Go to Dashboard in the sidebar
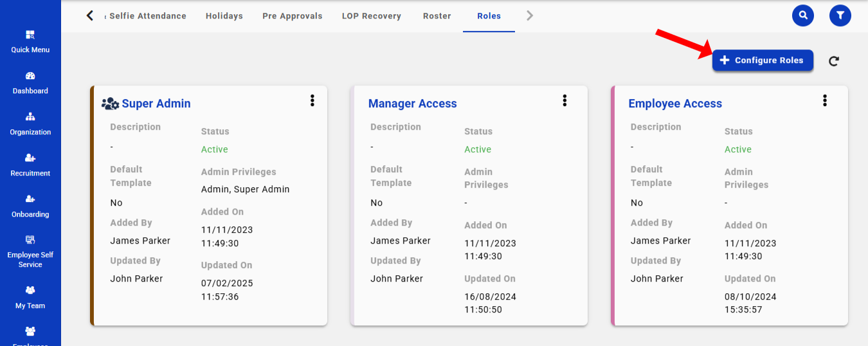The image size is (868, 346). tap(30, 83)
